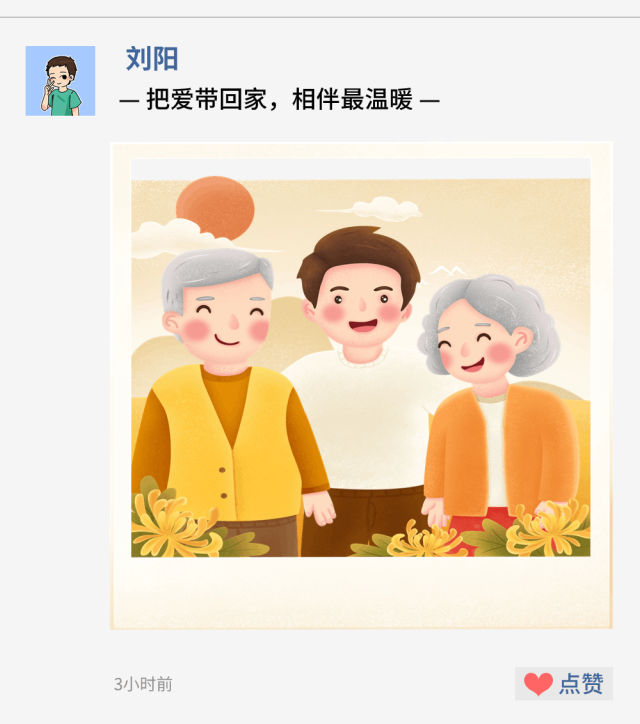Screen dimensions: 640x724
Task: Click the cream border below the photo
Action: click(x=361, y=592)
